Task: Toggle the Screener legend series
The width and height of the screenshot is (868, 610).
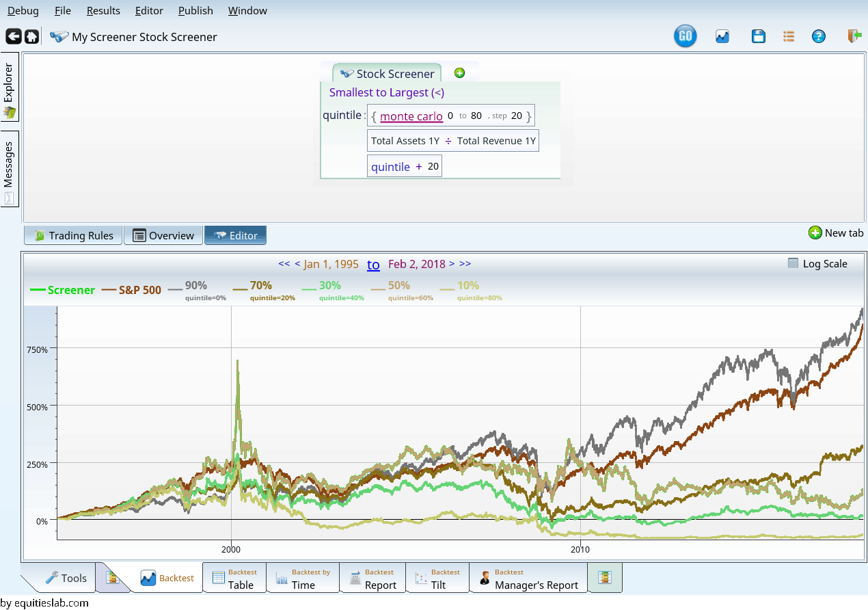Action: click(63, 290)
